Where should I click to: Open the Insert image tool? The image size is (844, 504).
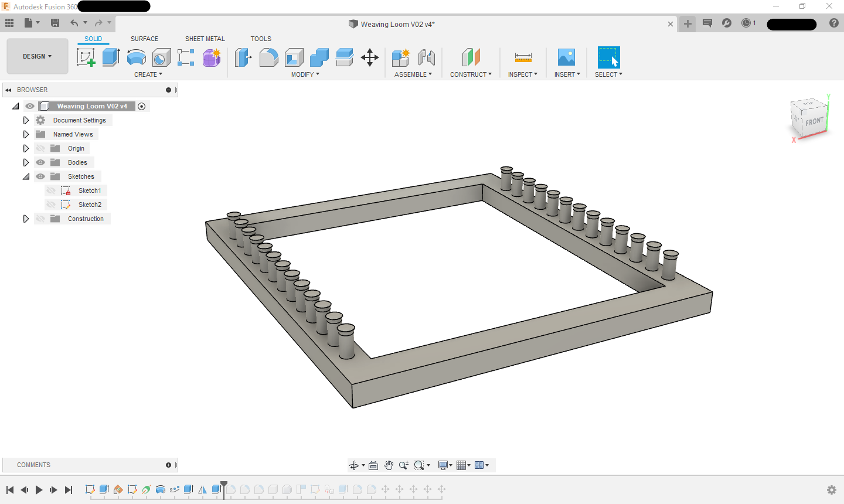click(x=566, y=57)
